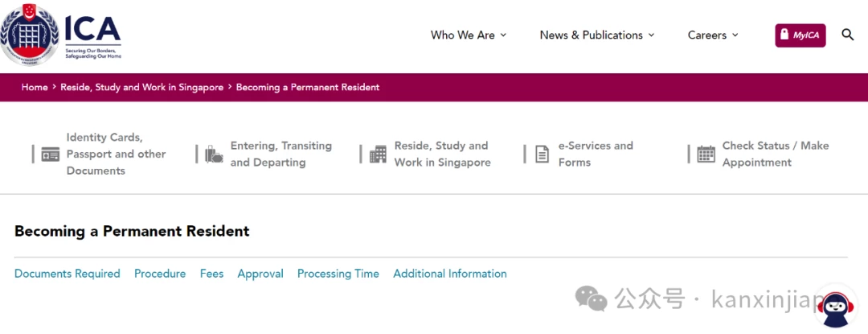
Task: Open the Additional Information section link
Action: pos(450,274)
